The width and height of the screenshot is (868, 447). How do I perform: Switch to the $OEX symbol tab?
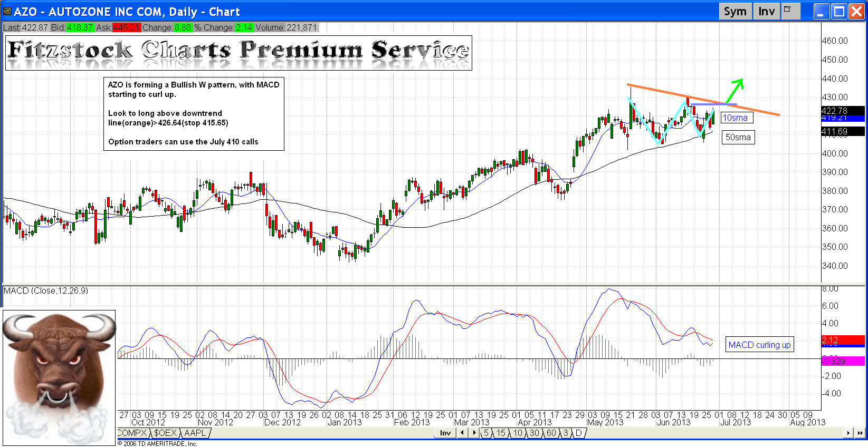[x=165, y=433]
